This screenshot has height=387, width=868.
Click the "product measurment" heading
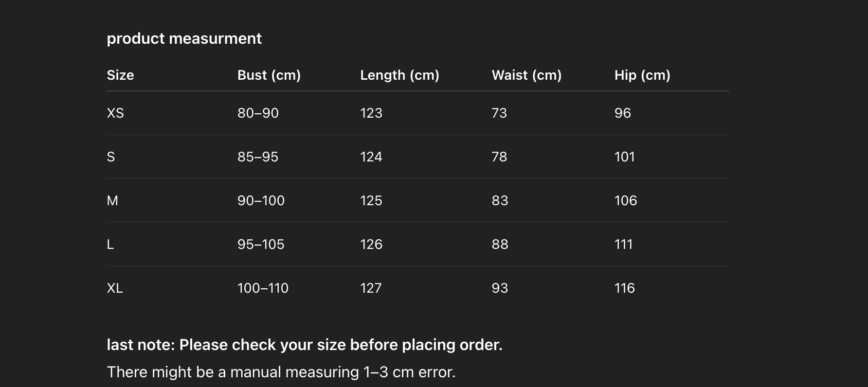pos(184,38)
